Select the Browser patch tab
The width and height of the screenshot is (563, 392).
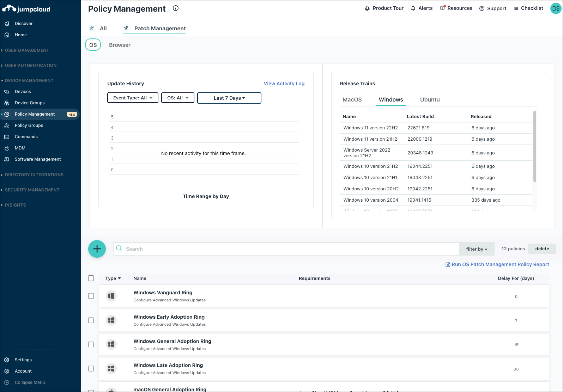(120, 45)
